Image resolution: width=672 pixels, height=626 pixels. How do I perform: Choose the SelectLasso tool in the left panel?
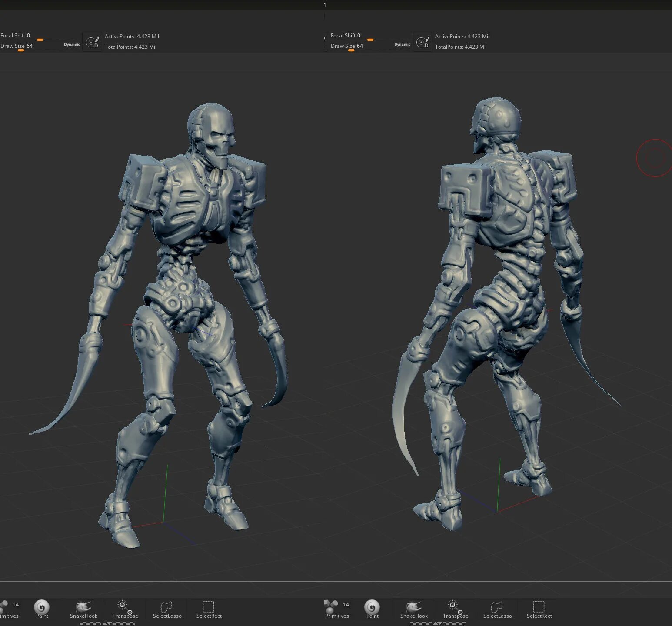click(167, 609)
